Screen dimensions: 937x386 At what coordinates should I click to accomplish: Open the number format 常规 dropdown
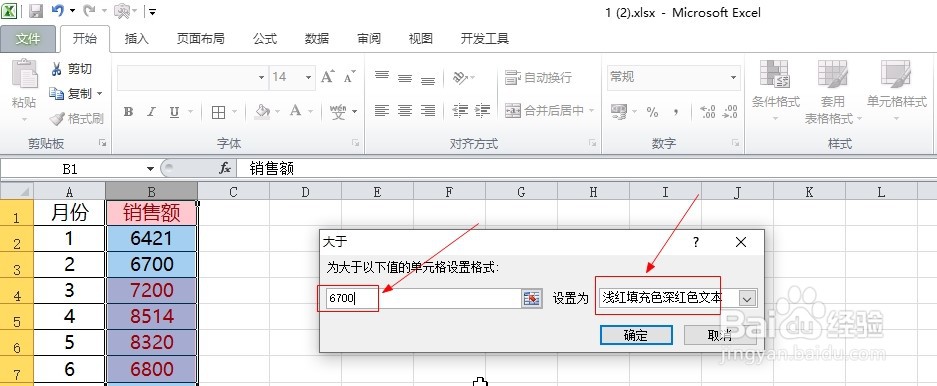click(x=733, y=77)
